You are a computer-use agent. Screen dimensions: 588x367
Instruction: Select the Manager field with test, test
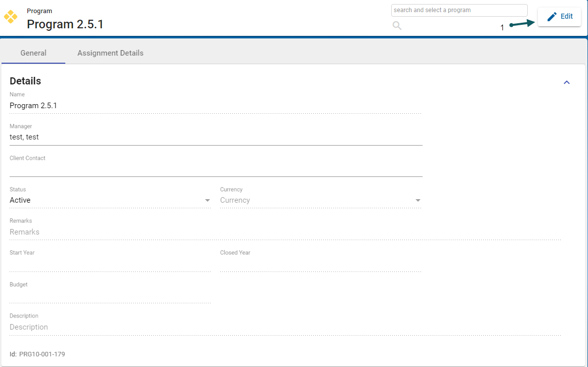215,137
